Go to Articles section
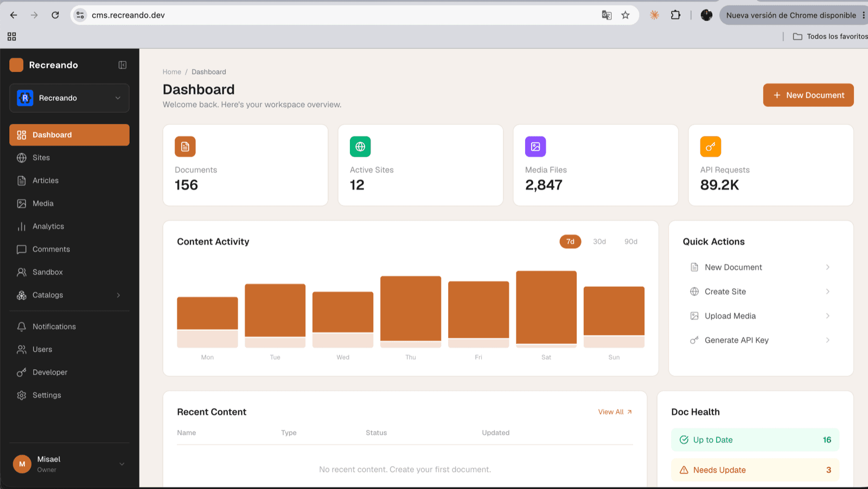 click(x=69, y=181)
